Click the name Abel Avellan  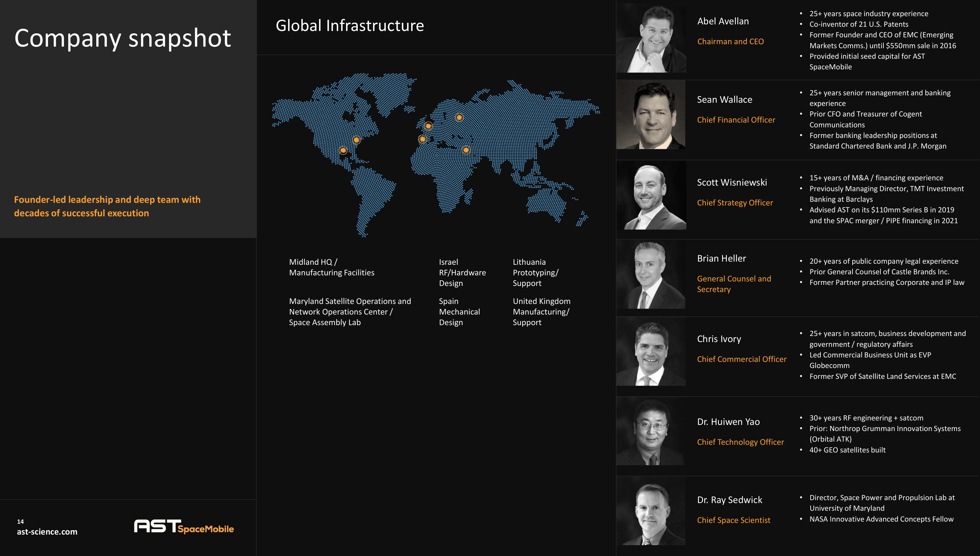[x=723, y=21]
